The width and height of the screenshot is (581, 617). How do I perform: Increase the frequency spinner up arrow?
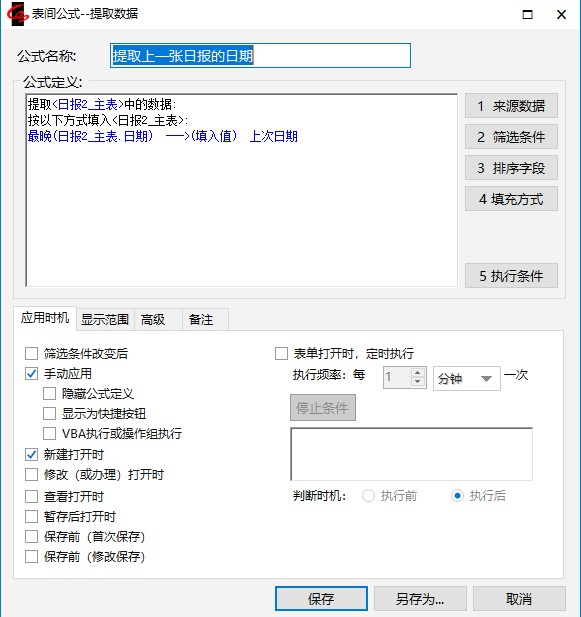click(418, 372)
